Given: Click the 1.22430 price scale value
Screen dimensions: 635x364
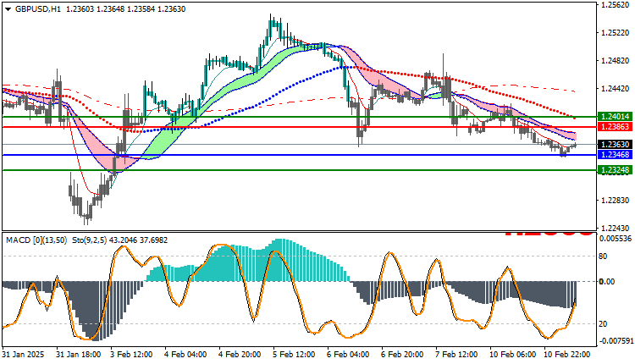Looking at the screenshot, I should tap(616, 228).
